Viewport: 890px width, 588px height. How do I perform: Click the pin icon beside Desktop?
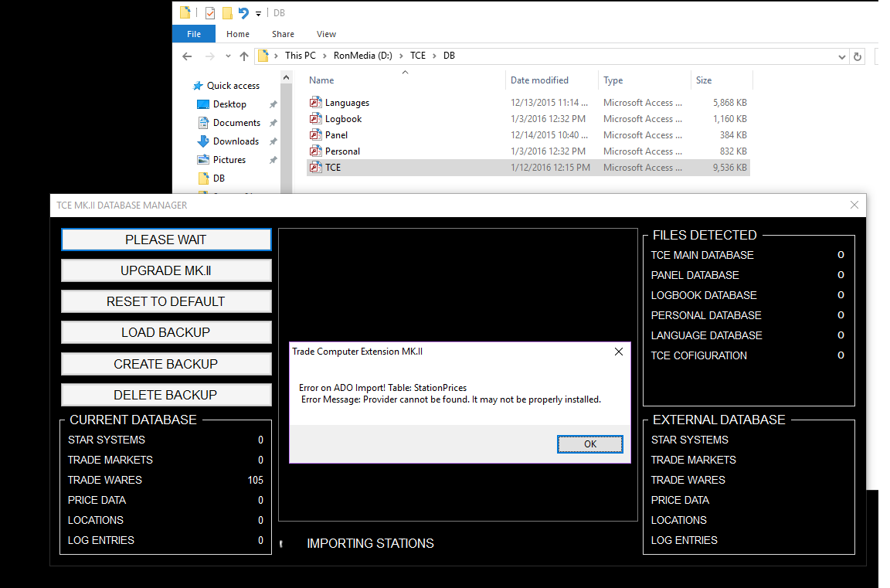point(273,104)
